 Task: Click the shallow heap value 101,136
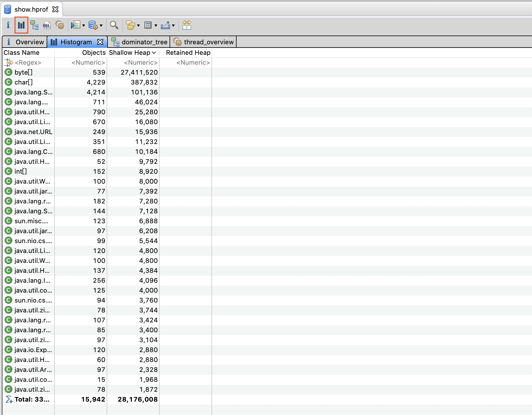144,92
